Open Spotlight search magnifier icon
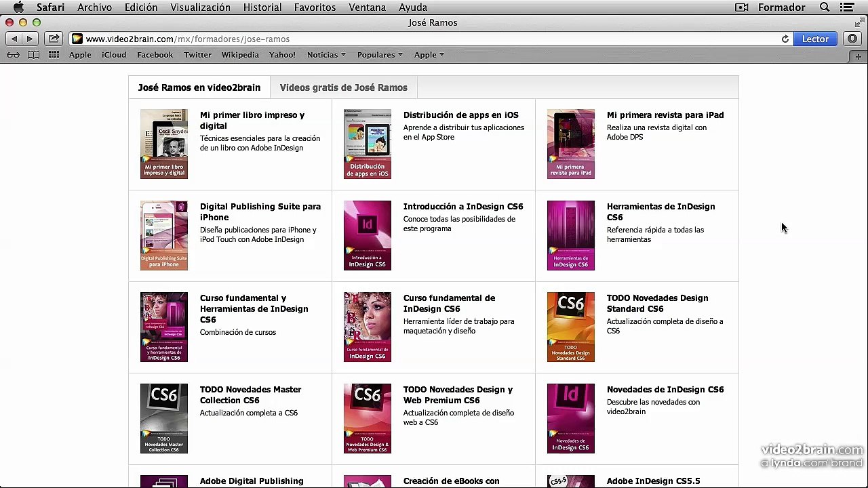868x488 pixels. [825, 7]
